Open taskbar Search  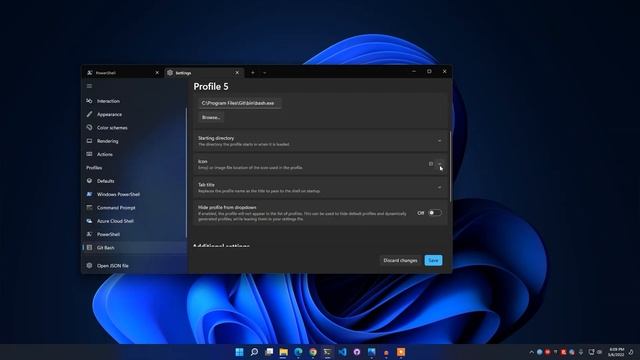coord(254,352)
